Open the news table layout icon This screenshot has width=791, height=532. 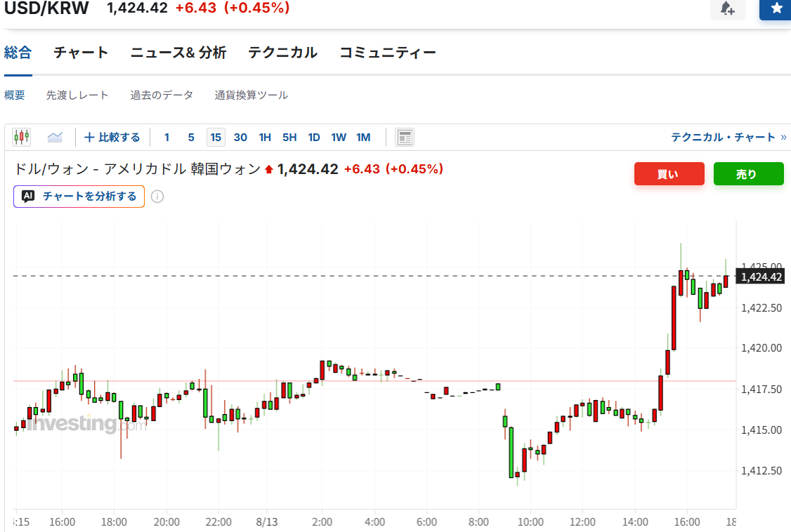[405, 137]
